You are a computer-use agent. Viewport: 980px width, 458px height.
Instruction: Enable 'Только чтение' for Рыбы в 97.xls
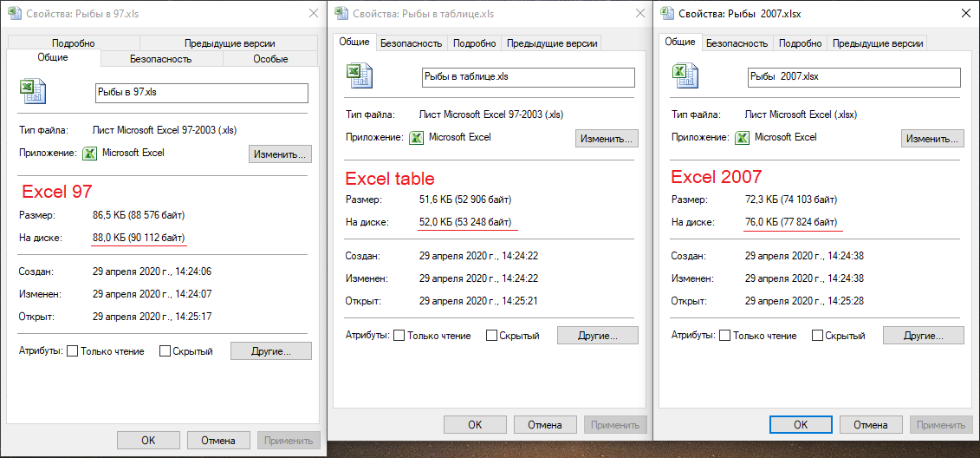73,351
